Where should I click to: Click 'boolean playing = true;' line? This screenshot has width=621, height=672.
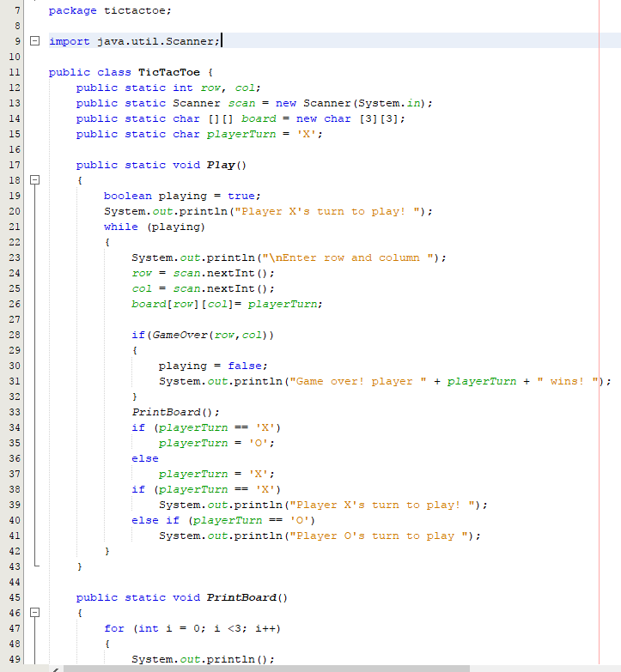(182, 196)
